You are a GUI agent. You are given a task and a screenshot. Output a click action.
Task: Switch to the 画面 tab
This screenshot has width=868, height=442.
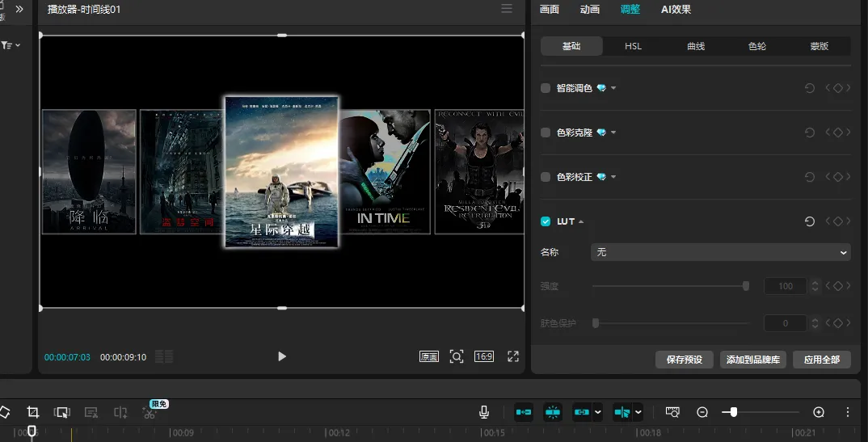click(549, 10)
